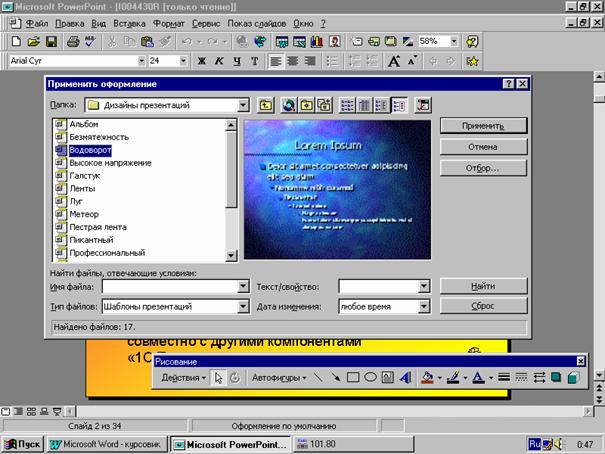
Task: Select the Rectangle drawing tool
Action: pos(353,378)
